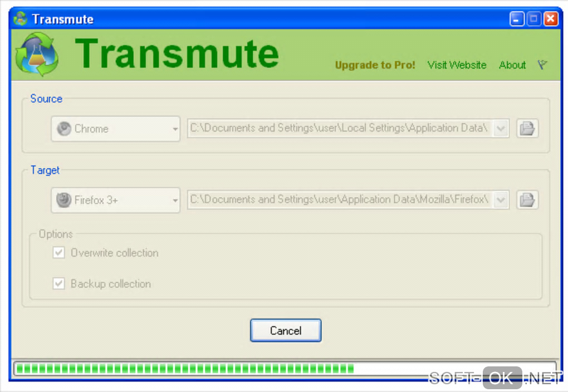Click the Source group label

[46, 99]
